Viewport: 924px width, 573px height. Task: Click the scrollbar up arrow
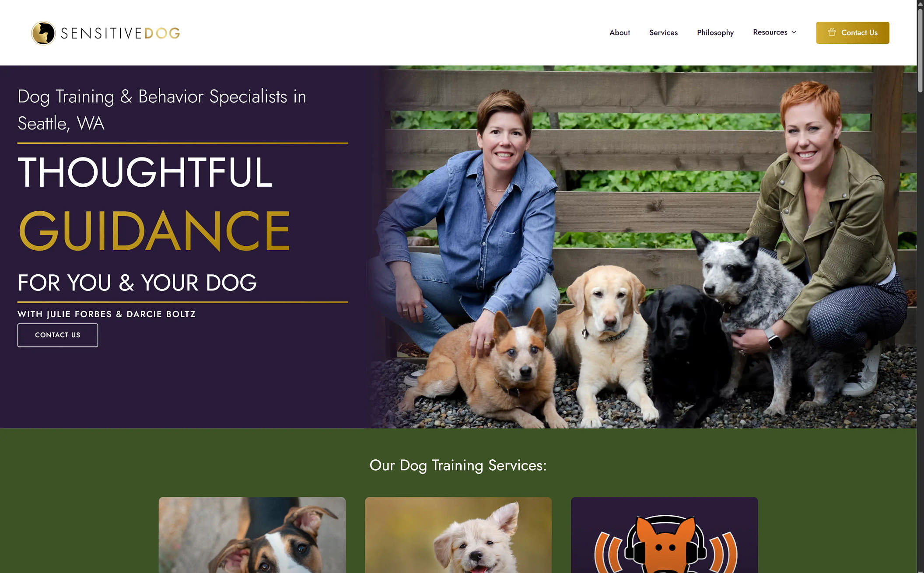pos(920,3)
